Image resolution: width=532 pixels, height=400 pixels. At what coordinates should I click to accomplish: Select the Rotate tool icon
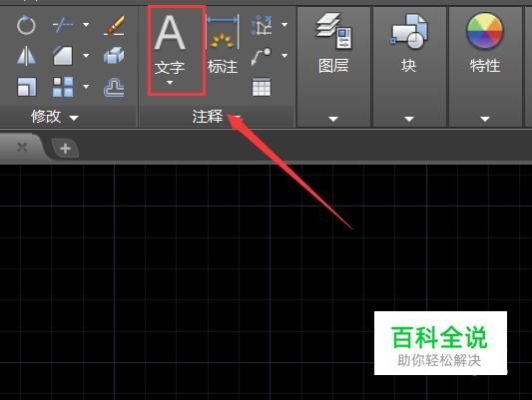26,25
